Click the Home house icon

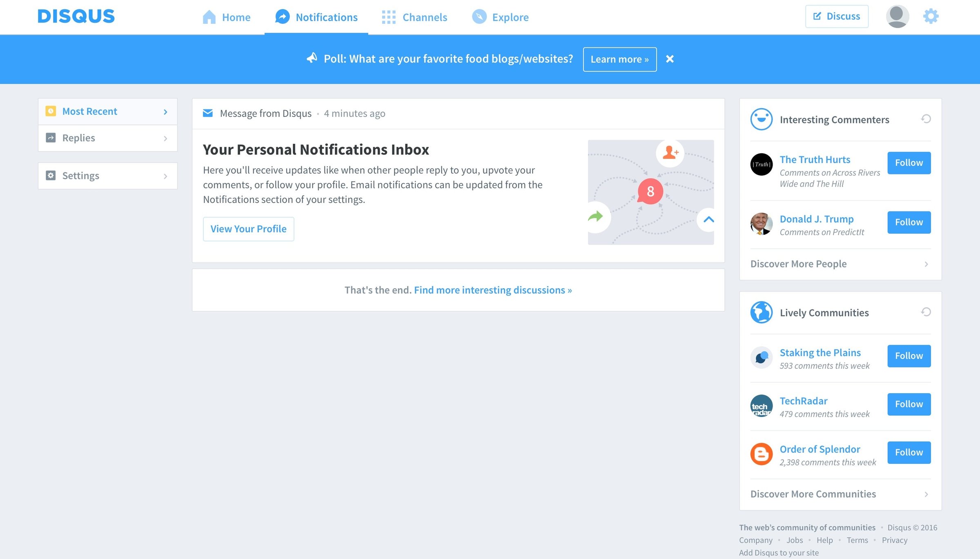point(209,17)
